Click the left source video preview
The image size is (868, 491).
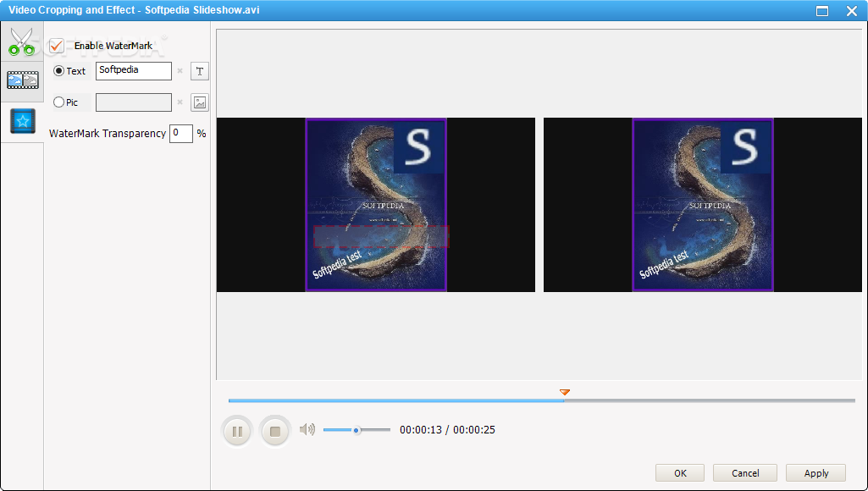(x=376, y=205)
